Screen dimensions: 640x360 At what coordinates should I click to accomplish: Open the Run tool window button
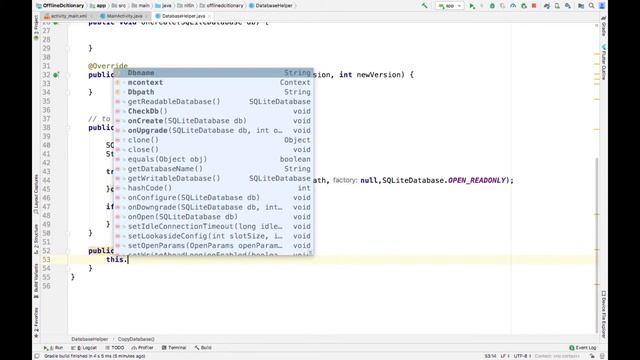coord(53,348)
